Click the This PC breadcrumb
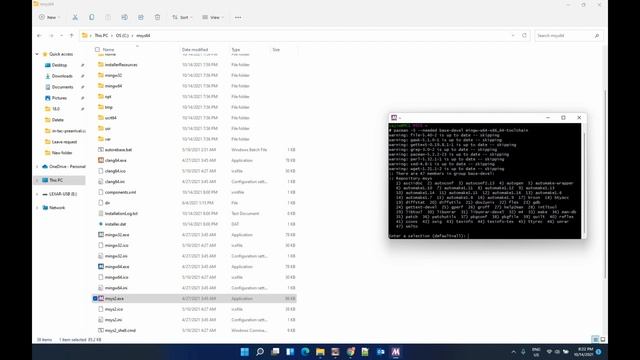Screen dimensions: 640x360 click(x=101, y=36)
